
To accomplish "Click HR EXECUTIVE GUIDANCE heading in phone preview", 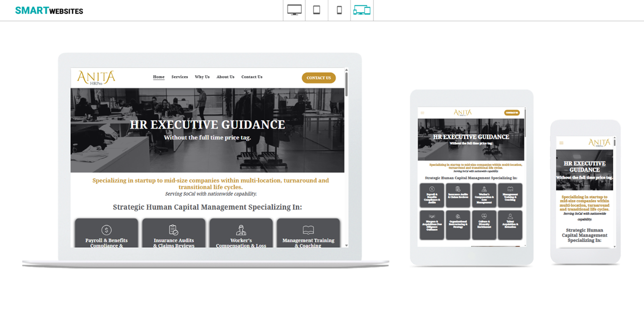I will pos(585,167).
